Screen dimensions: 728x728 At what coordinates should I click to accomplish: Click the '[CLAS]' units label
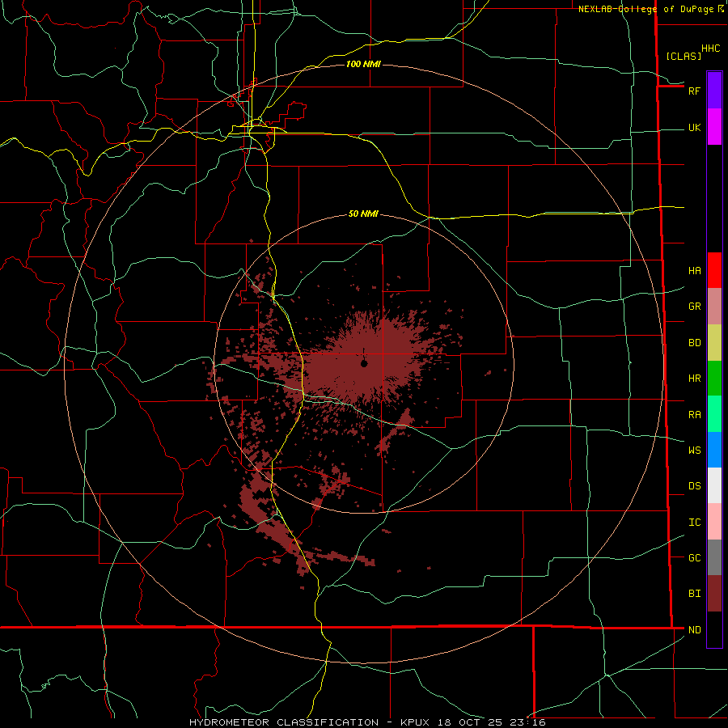(x=684, y=56)
